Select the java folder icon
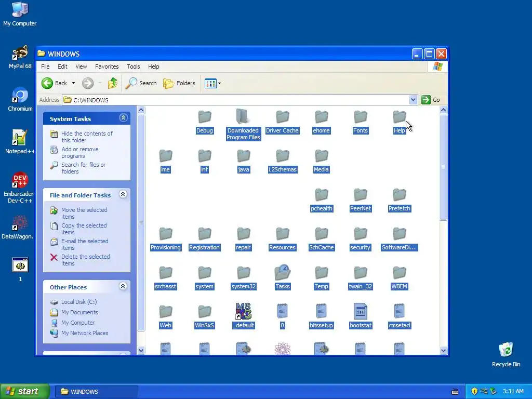The width and height of the screenshot is (532, 399). point(243,156)
